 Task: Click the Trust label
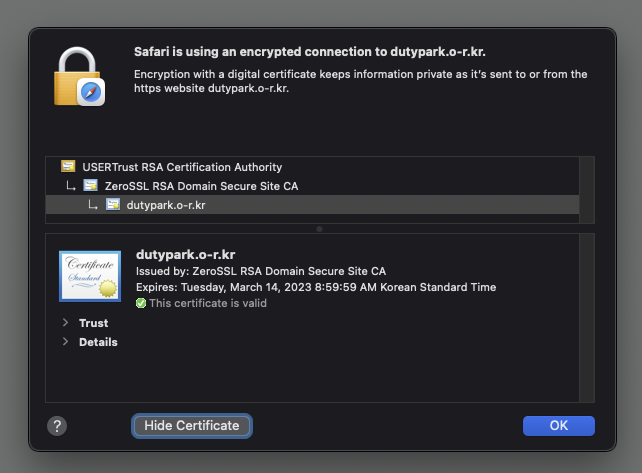[94, 323]
